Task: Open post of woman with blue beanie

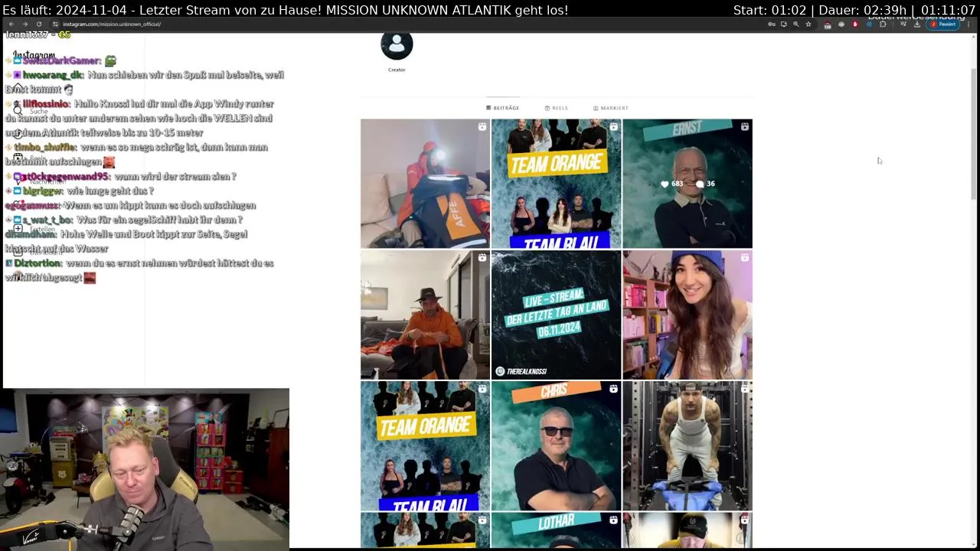Action: point(688,315)
